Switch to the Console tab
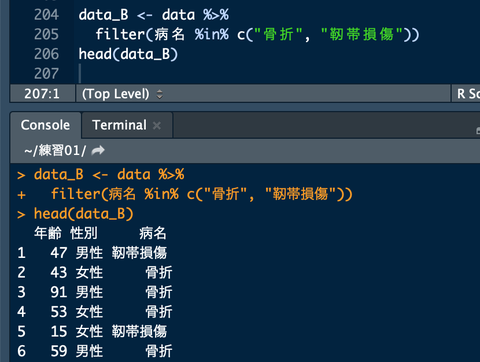480x362 pixels. pos(45,125)
